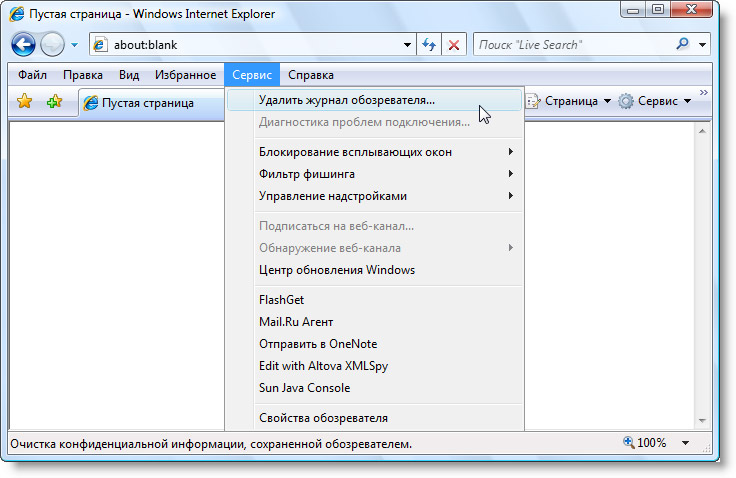The height and width of the screenshot is (478, 736).
Task: Click the address bar containing about:blank
Action: click(252, 45)
